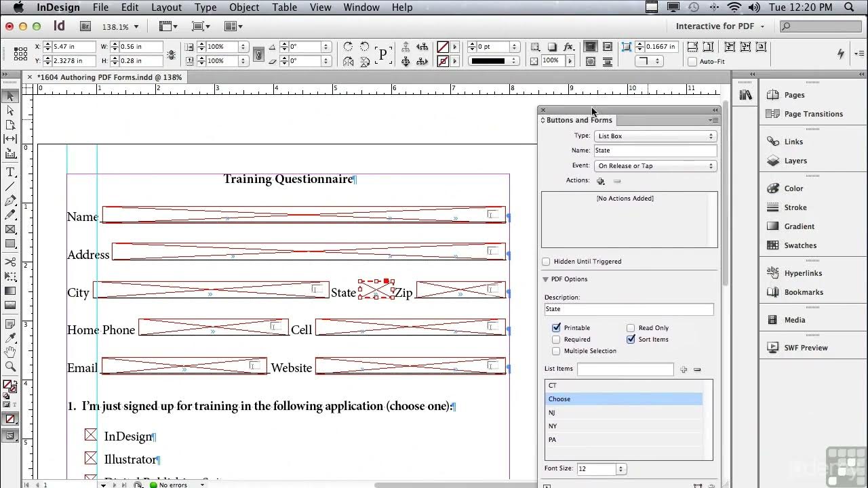Click the Name field in Buttons and Forms
868x488 pixels.
[655, 150]
